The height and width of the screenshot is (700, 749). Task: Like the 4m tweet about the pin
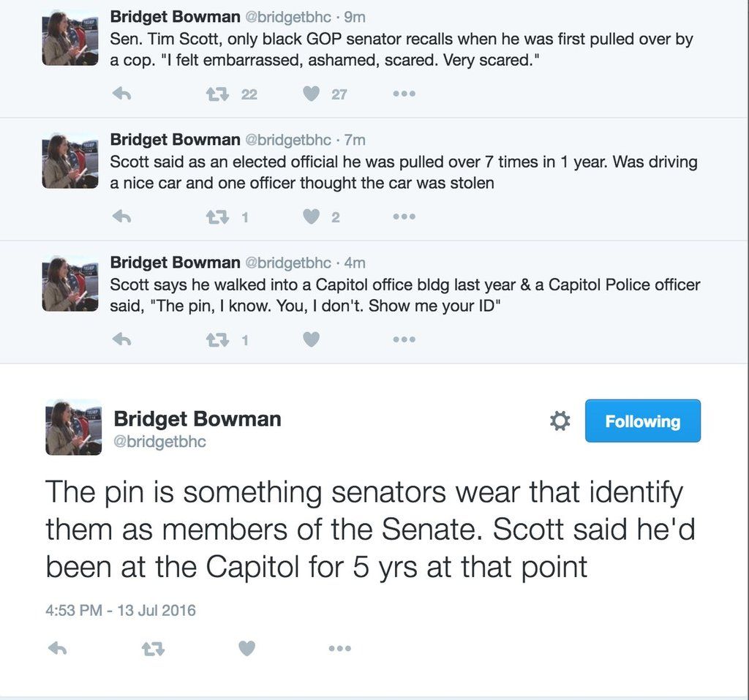311,339
